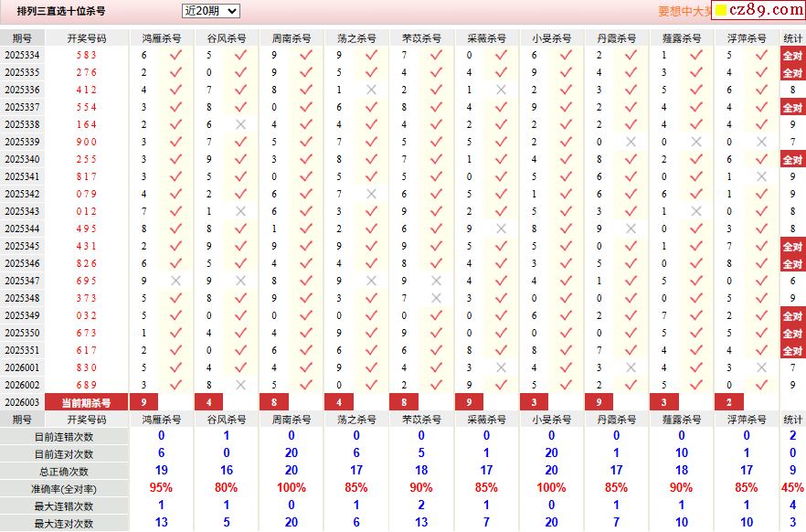Screen dimensions: 806x532
Task: Click X mark in row 2026001 under 采薇杀号
Action: [x=501, y=367]
